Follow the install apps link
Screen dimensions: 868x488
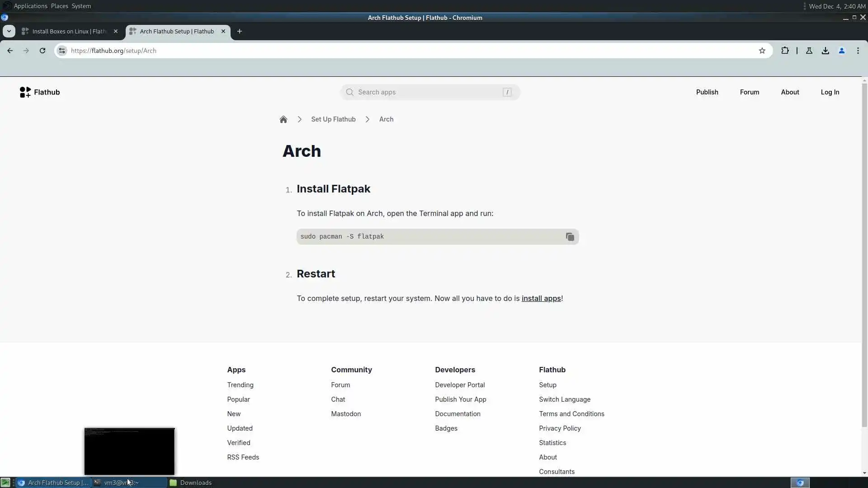coord(541,298)
